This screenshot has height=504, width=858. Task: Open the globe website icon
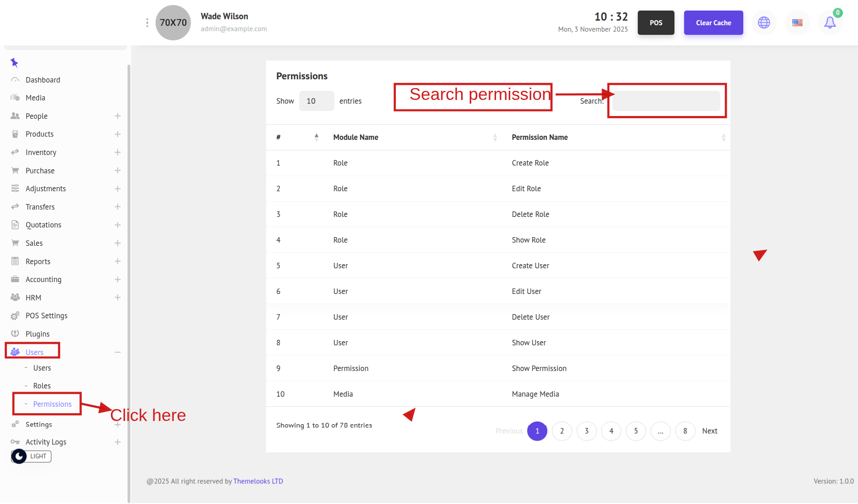(x=764, y=22)
